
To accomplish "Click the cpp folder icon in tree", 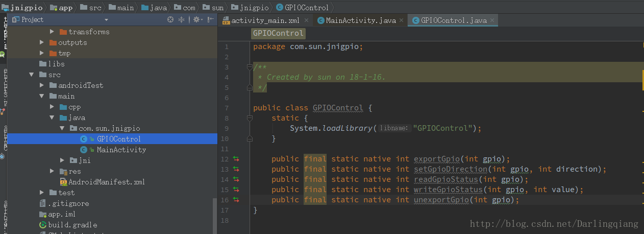I will coord(64,107).
